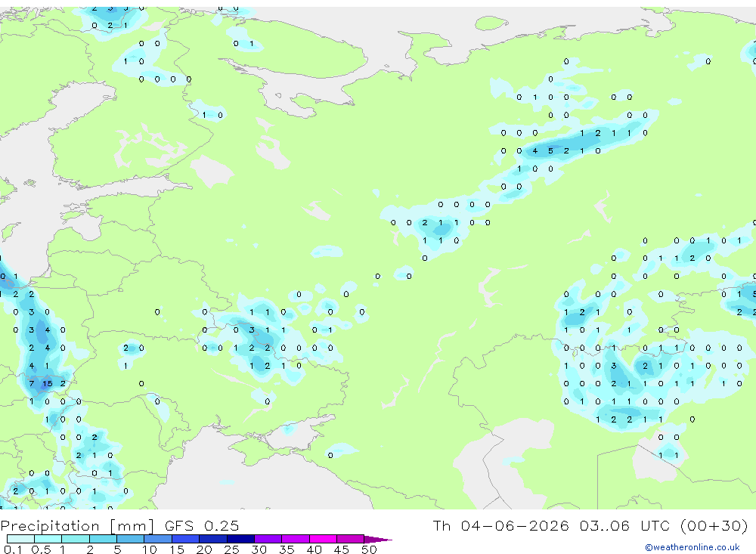
Task: Click the legend label '35'
Action: (287, 549)
